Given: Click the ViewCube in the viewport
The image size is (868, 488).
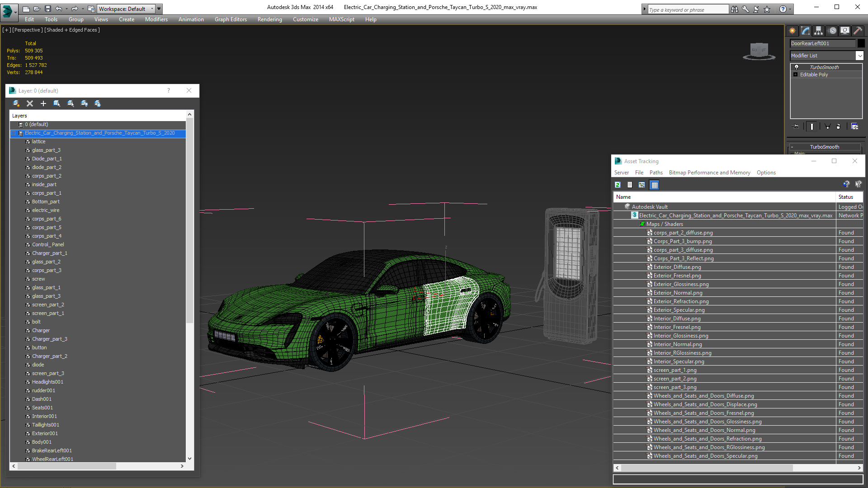Looking at the screenshot, I should [759, 51].
